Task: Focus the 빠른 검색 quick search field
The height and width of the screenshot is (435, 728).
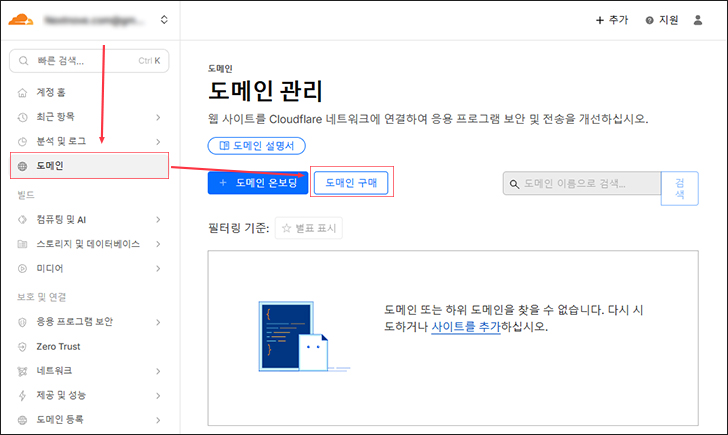Action: tap(89, 61)
